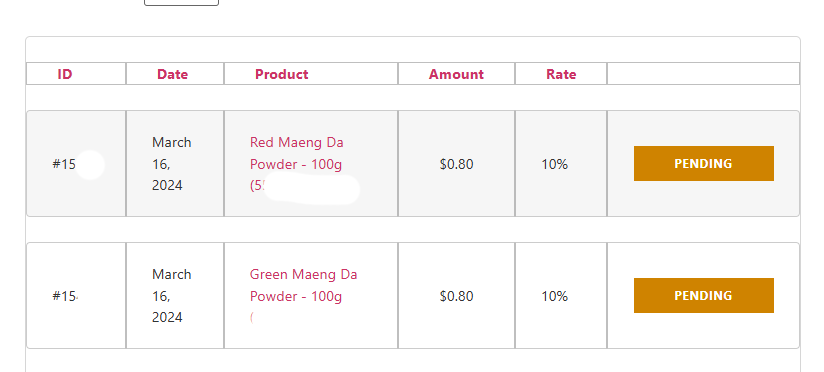Viewport: 824px width, 372px height.
Task: Click the Product column header
Action: click(282, 74)
